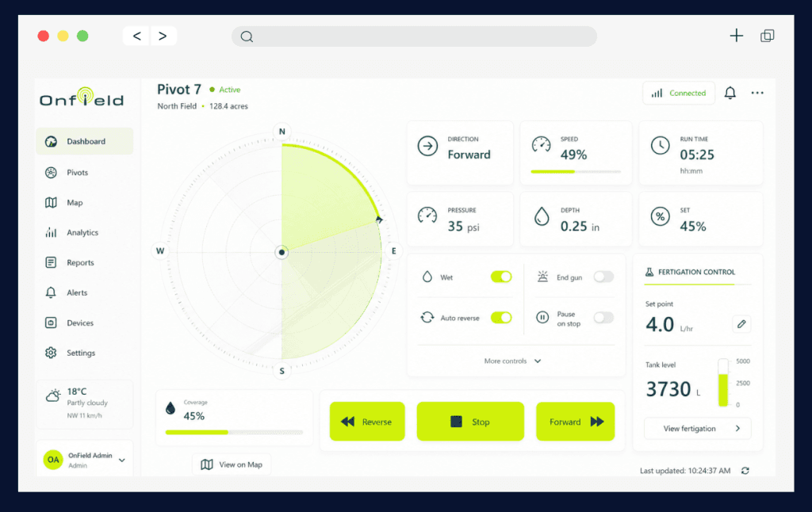Click the Coverage progress bar

tap(234, 432)
